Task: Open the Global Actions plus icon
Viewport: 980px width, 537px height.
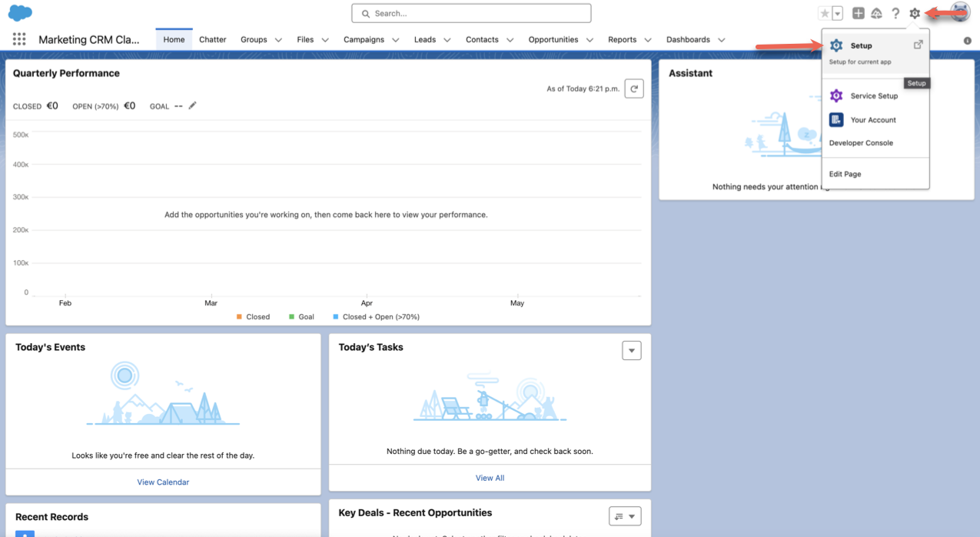Action: point(859,13)
